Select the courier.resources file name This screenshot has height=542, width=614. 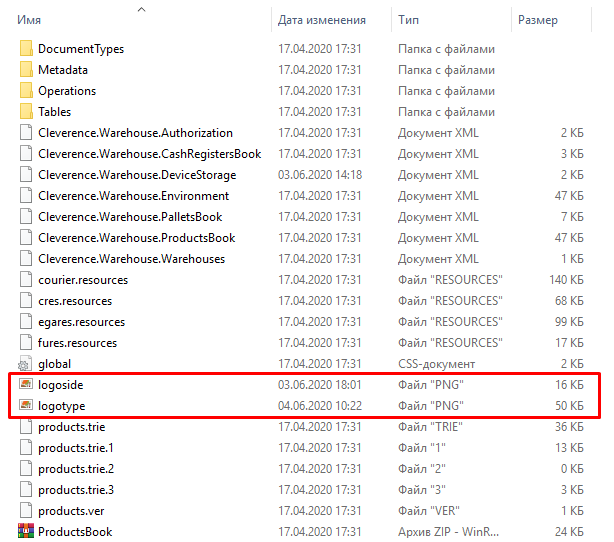pyautogui.click(x=83, y=280)
